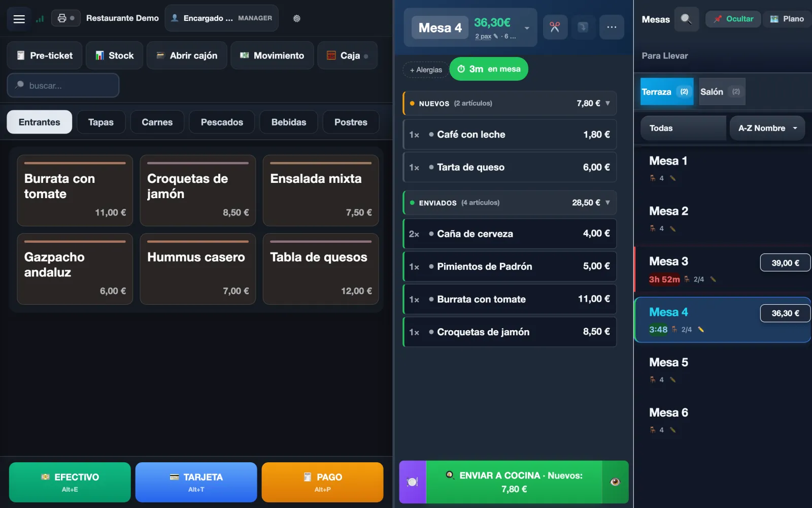Screen dimensions: 812x508
Task: Click Abrir cajón to open drawer
Action: pyautogui.click(x=187, y=55)
